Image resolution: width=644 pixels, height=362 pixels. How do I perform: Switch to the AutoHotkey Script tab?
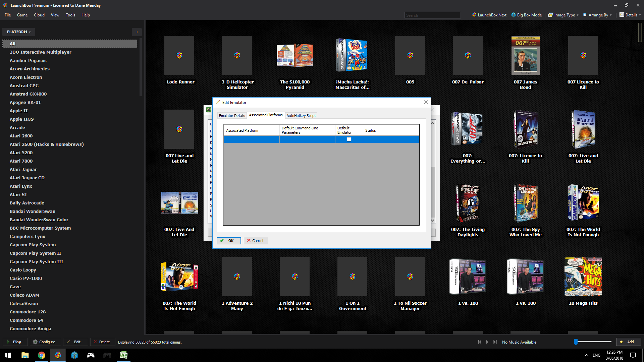[x=301, y=116]
